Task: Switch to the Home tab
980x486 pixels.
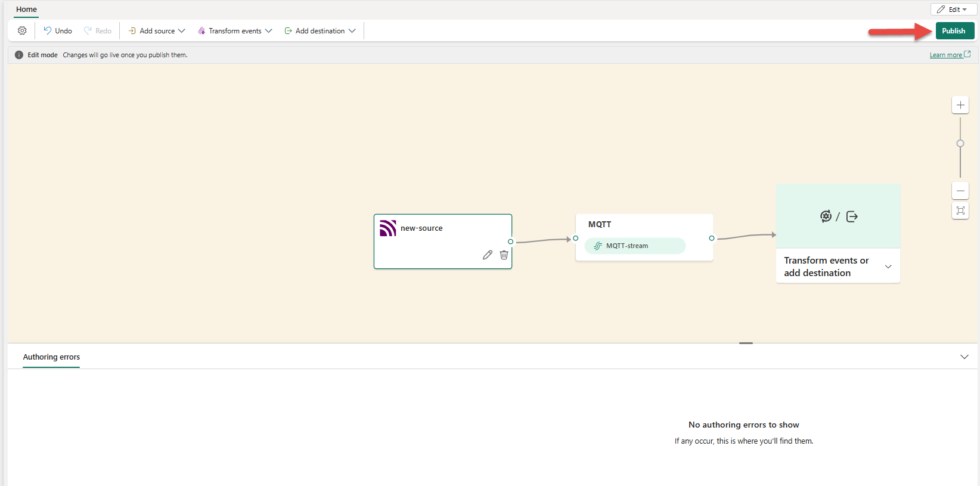Action: pyautogui.click(x=26, y=10)
